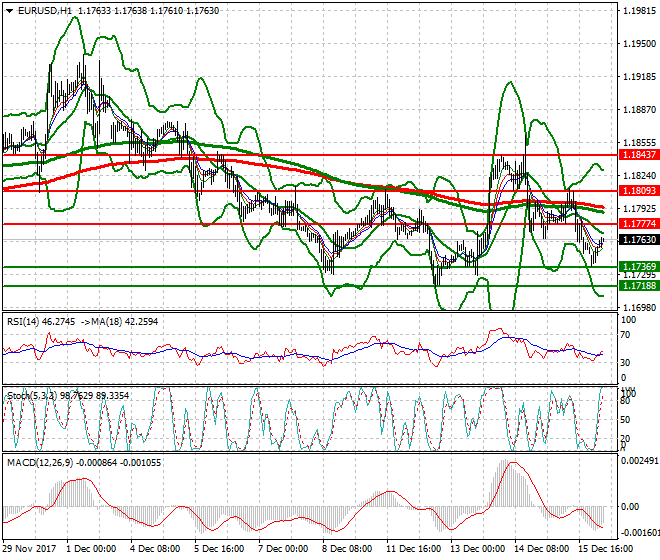Click the green 1.17188 support tag
Screen dimensions: 660x560
point(638,285)
